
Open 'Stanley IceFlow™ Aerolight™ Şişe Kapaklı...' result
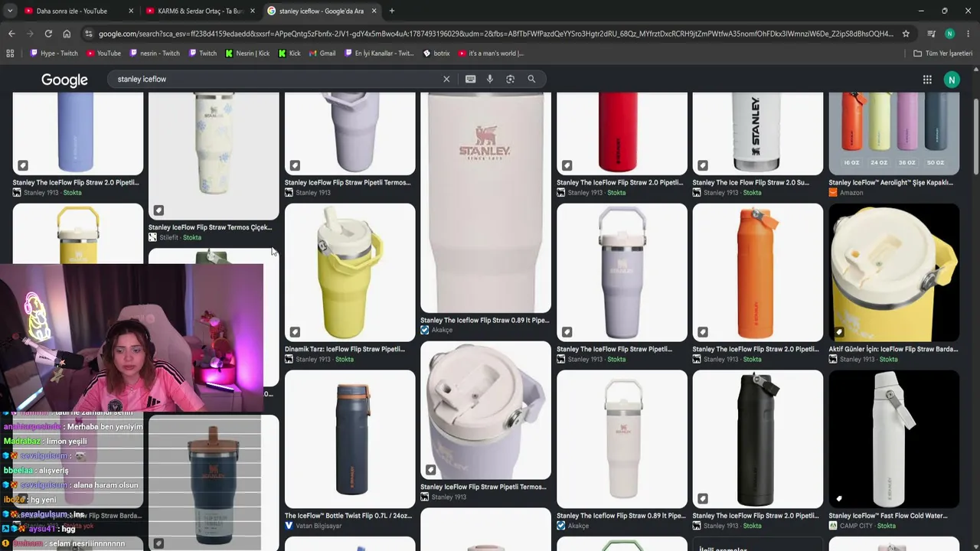[x=891, y=183]
